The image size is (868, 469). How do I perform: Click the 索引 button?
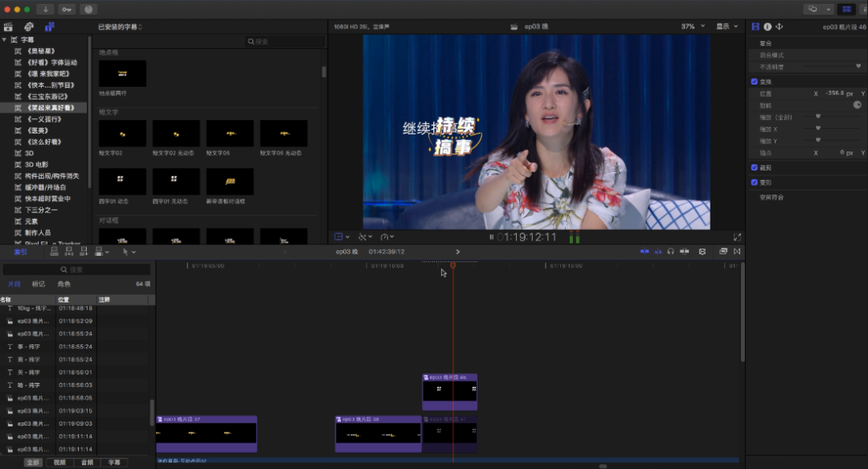18,252
